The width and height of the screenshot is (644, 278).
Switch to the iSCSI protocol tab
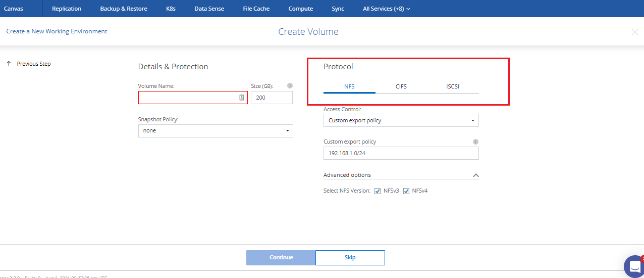(x=453, y=86)
